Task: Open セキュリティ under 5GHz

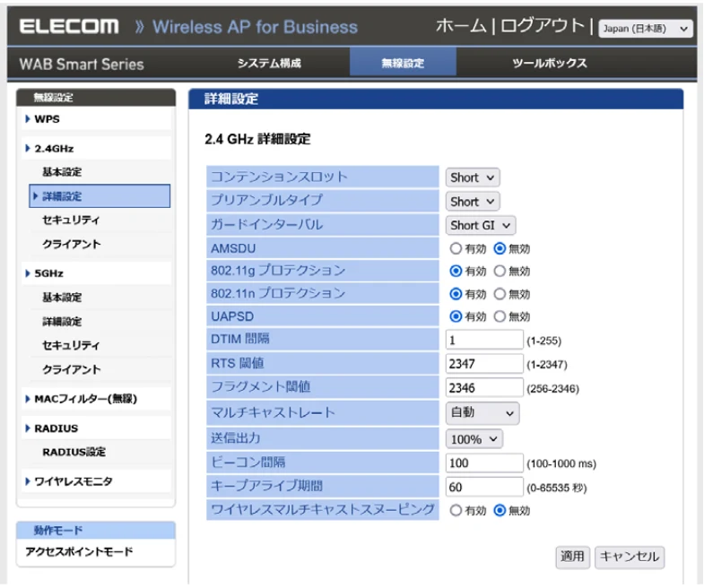Action: [71, 345]
